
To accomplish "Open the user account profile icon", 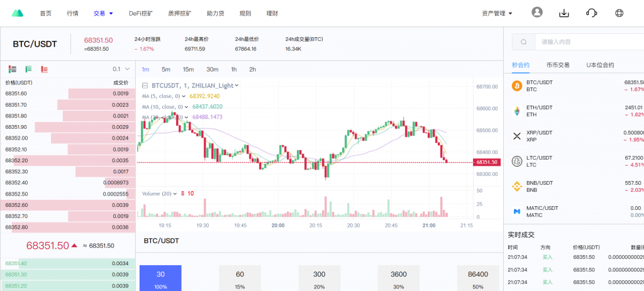I will tap(537, 13).
